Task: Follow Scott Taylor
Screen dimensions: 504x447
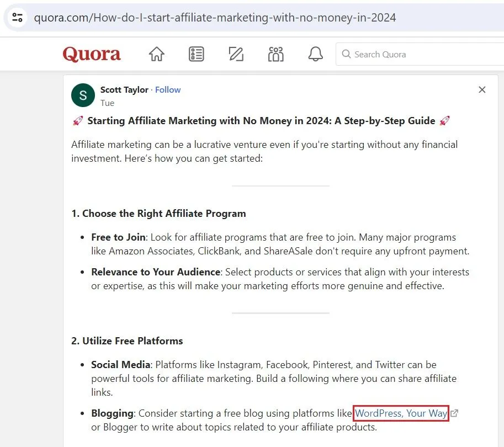Action: pos(168,89)
